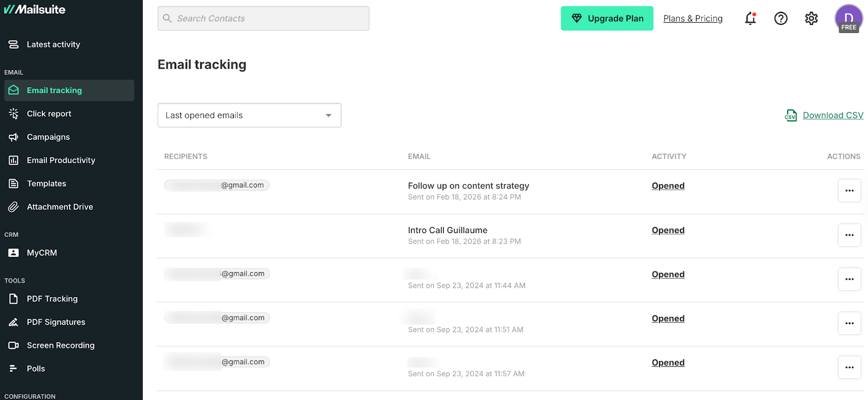The width and height of the screenshot is (868, 400).
Task: Click Opened for email sent 11:57 AM
Action: tap(668, 363)
